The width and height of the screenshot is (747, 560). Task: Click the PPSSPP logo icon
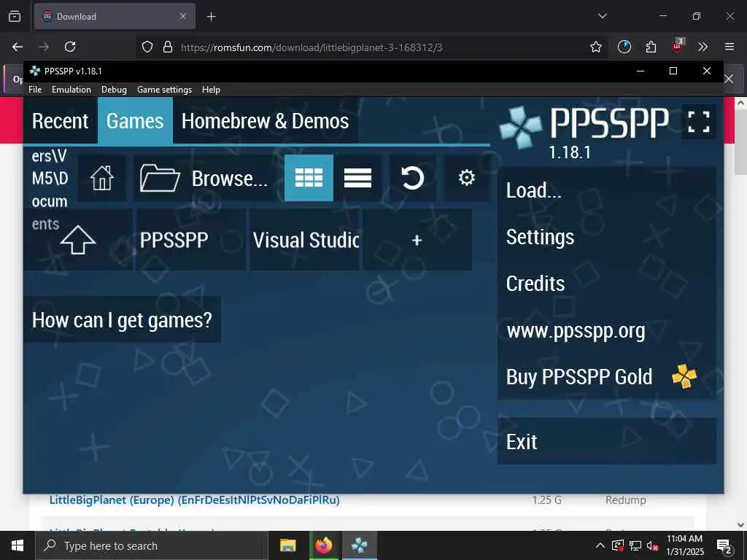tap(520, 127)
